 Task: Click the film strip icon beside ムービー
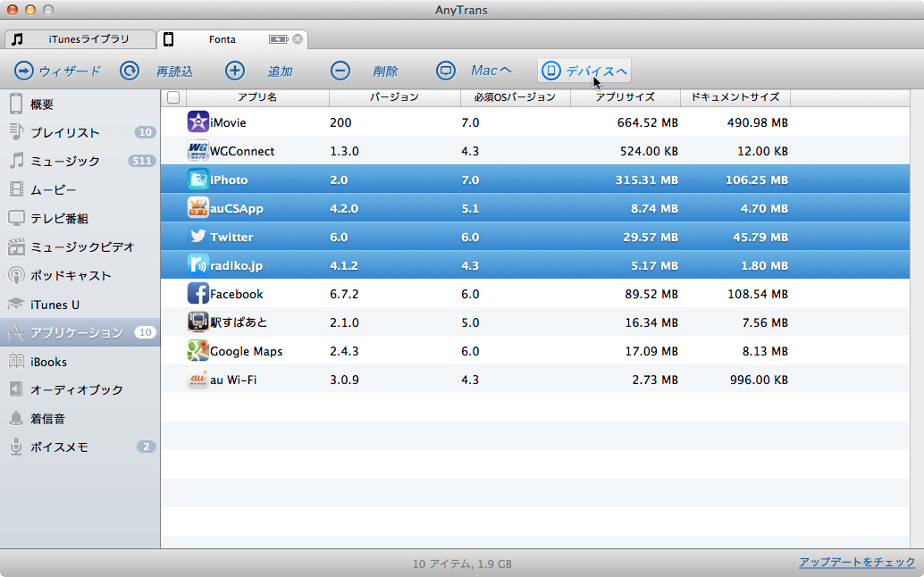pyautogui.click(x=16, y=189)
